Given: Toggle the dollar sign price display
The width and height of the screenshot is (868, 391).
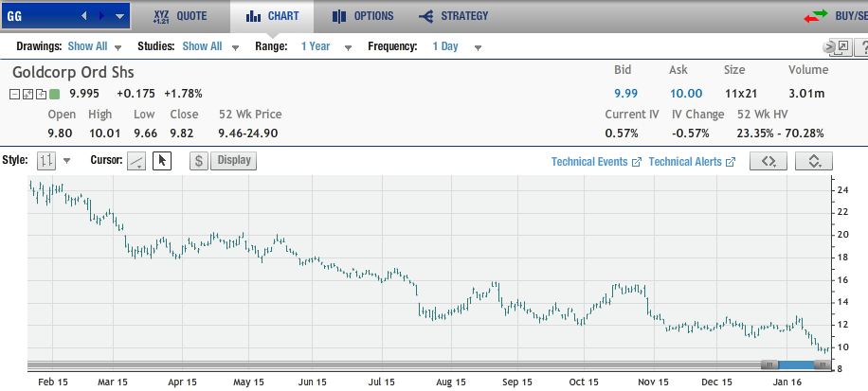Looking at the screenshot, I should pos(199,161).
